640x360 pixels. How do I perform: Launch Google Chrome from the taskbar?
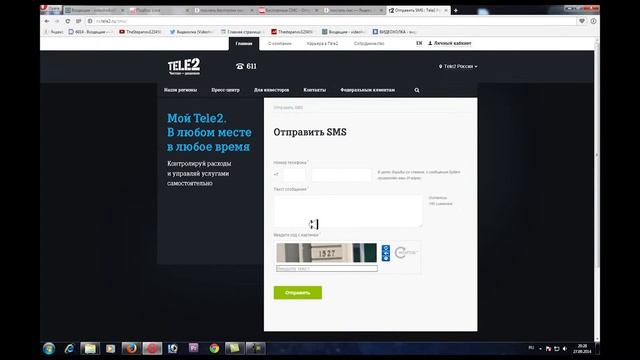click(214, 349)
